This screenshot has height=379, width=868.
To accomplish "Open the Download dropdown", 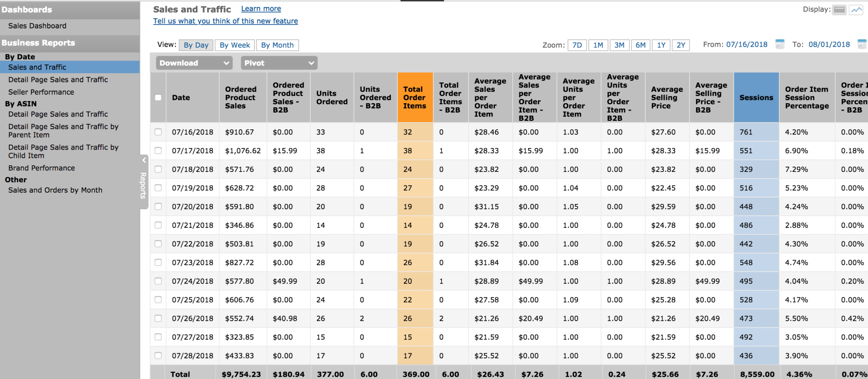I will (x=193, y=63).
